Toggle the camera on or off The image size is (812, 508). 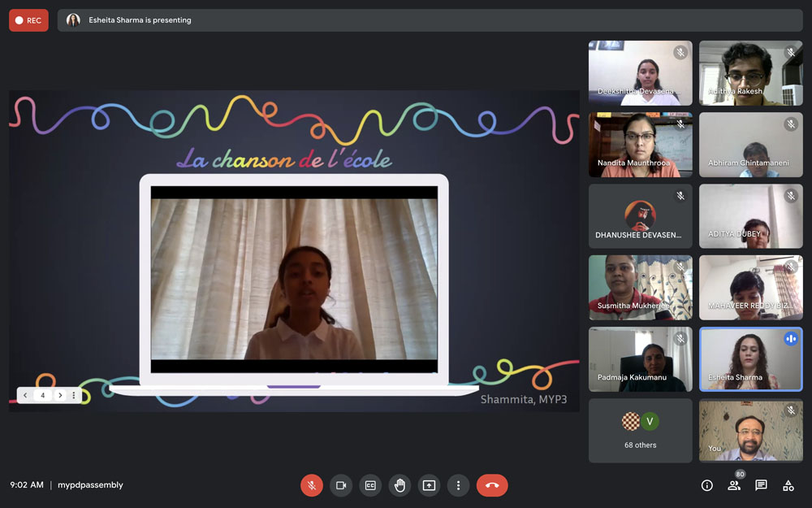pos(341,485)
